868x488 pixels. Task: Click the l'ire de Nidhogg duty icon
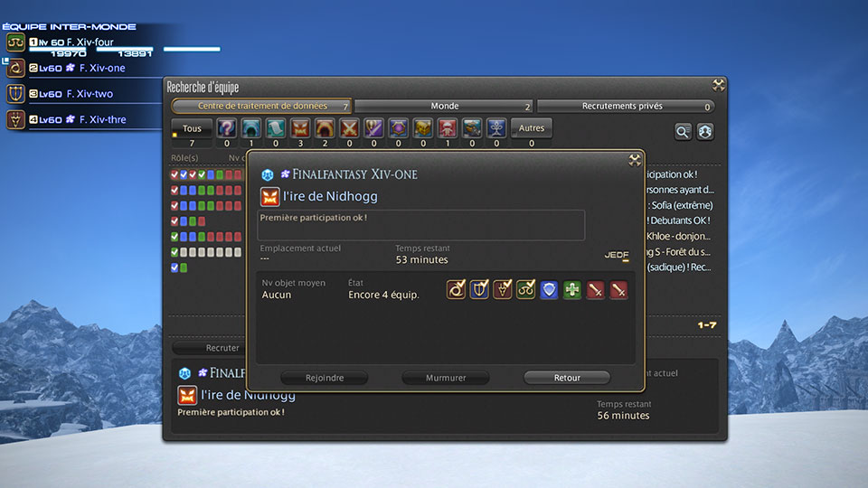[x=269, y=196]
